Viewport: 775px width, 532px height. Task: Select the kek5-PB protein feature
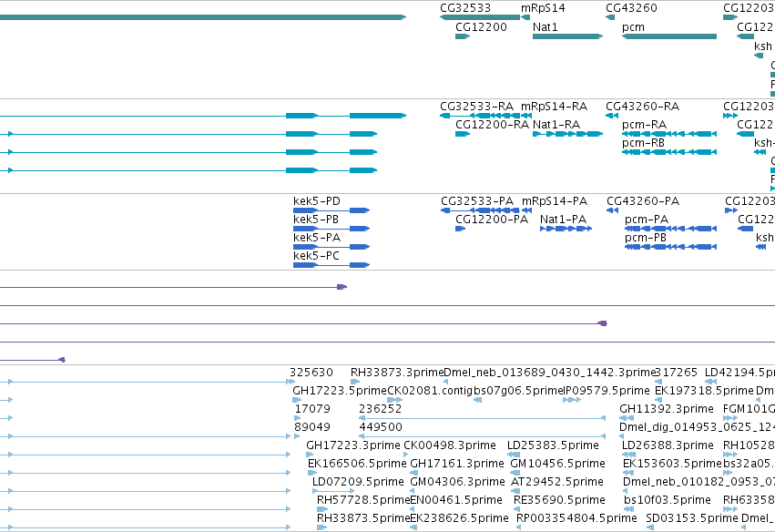point(331,229)
